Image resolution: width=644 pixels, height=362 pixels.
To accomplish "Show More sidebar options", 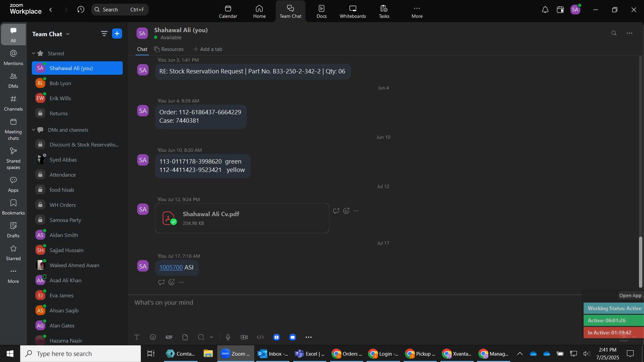I will 13,276.
